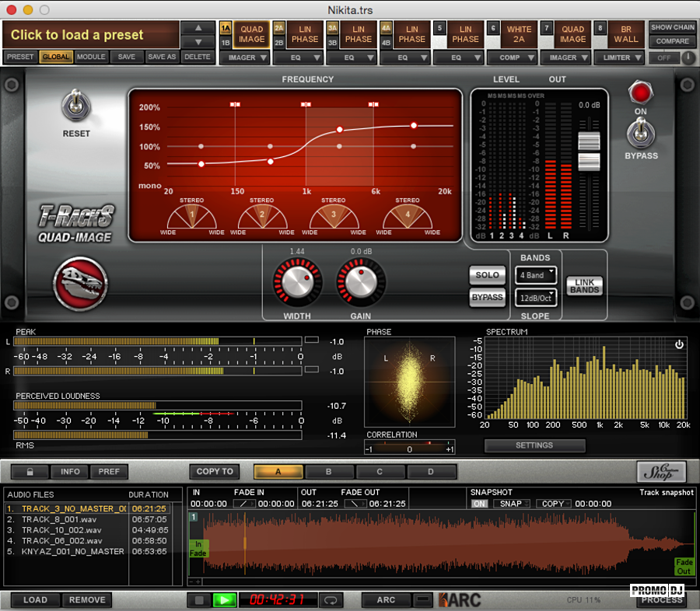Toggle the small switch beside the ARC button
Screen dimensions: 700x611
[422, 599]
